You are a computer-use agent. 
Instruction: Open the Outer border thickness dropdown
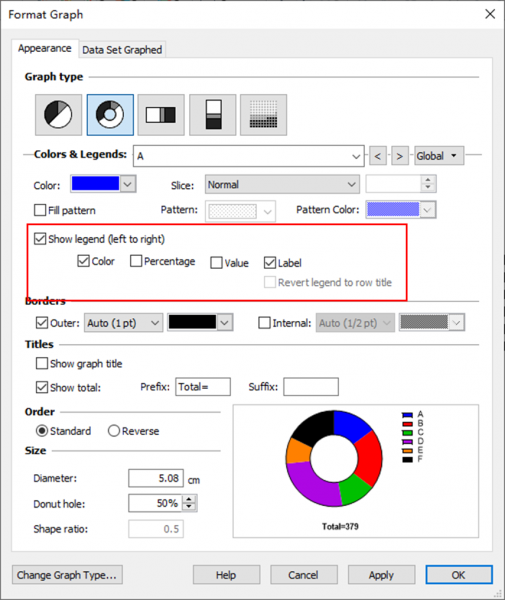click(124, 323)
